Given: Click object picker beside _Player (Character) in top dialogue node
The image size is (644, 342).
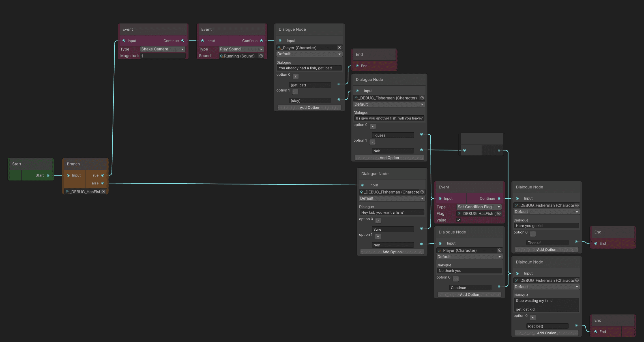Looking at the screenshot, I should [x=339, y=48].
